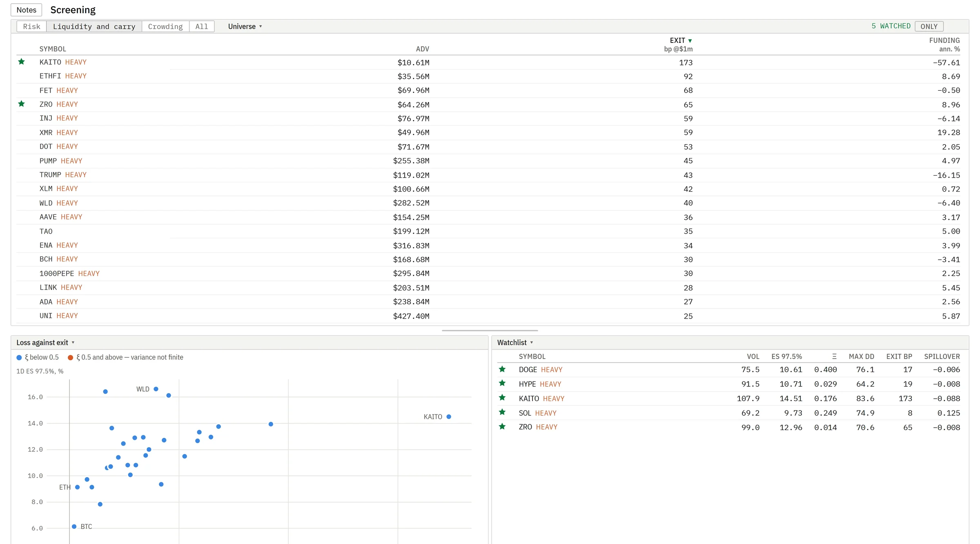The width and height of the screenshot is (980, 544).
Task: Click the XMR funding value 19.28
Action: pos(949,132)
